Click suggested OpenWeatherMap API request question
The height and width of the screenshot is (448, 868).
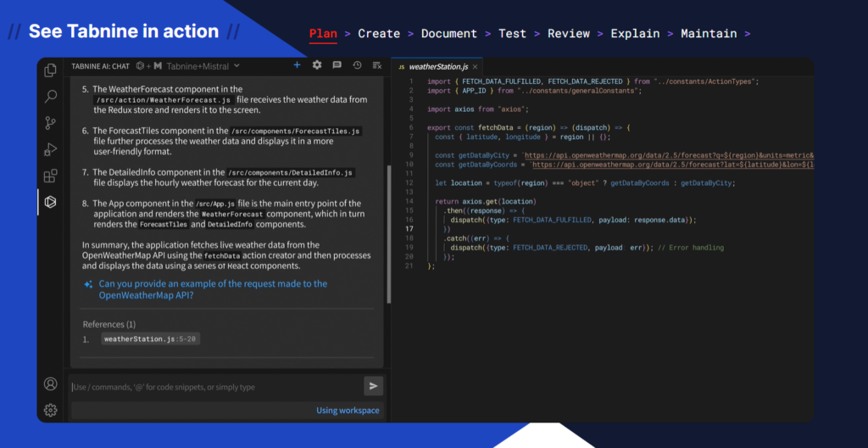213,289
